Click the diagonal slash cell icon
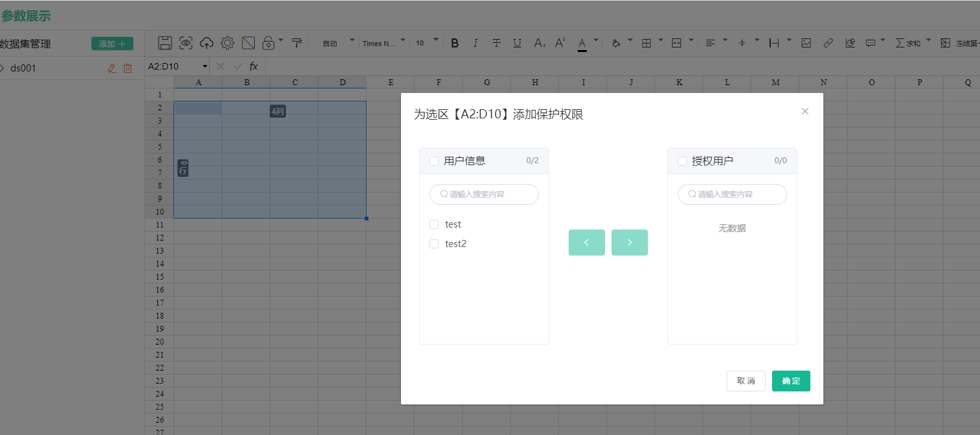The image size is (980, 435). [x=248, y=43]
